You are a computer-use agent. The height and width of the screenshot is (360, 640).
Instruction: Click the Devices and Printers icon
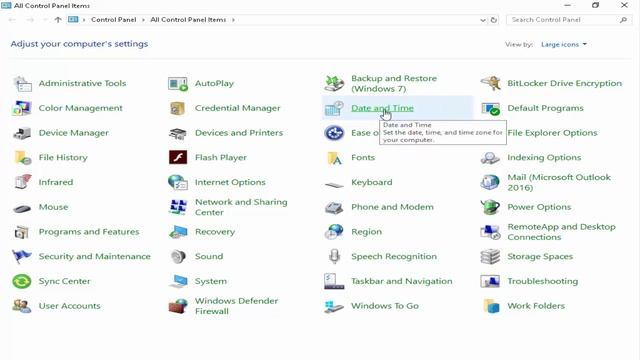(x=178, y=133)
